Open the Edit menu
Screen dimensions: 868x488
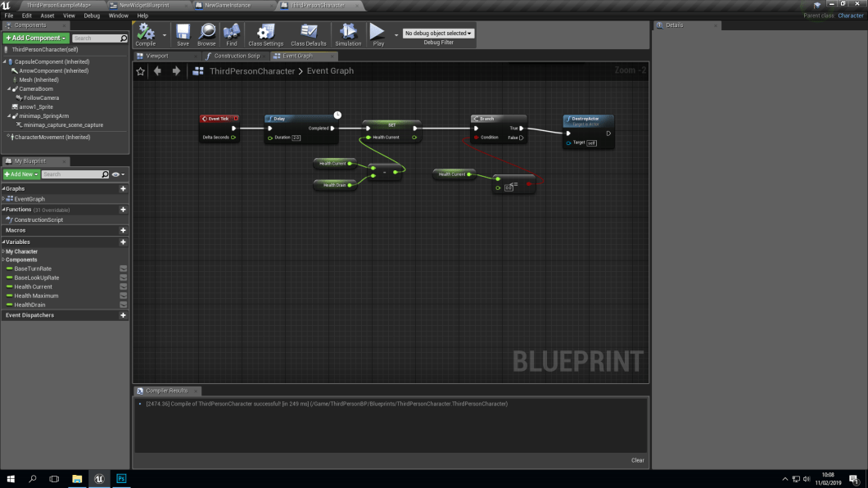[26, 16]
